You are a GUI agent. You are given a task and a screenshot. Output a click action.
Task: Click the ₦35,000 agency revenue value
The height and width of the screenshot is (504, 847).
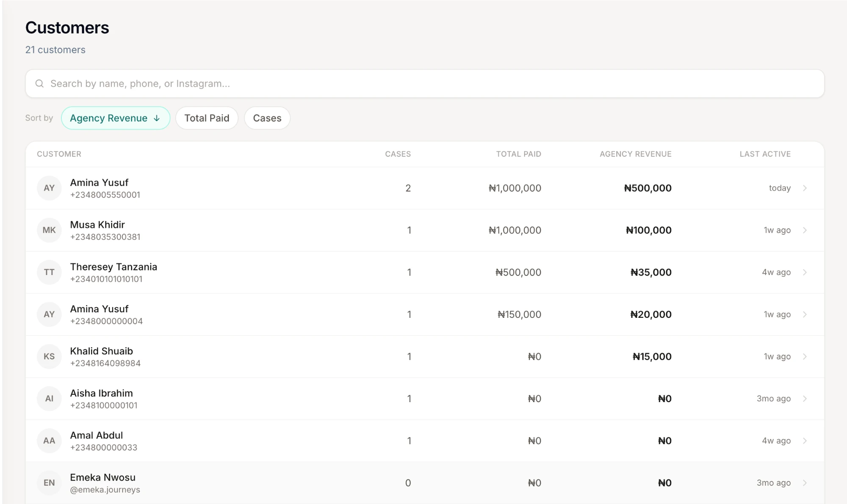pyautogui.click(x=650, y=272)
